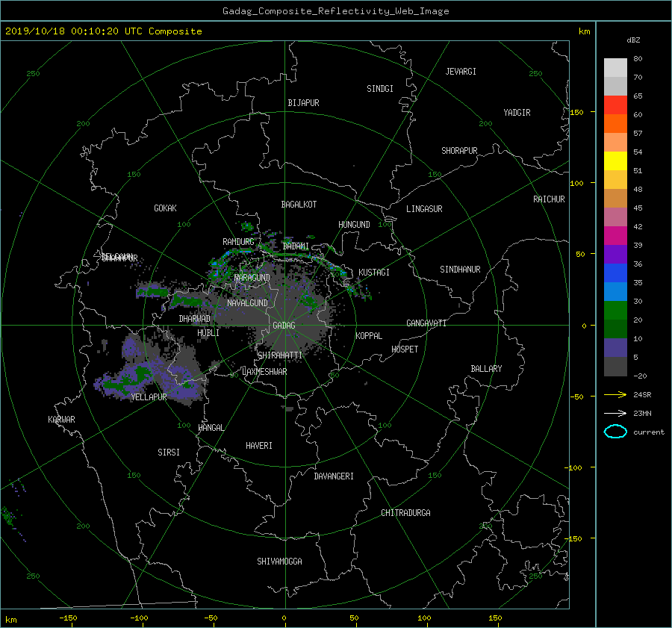Click the white 80 dBZ color swatch
Image resolution: width=672 pixels, height=628 pixels.
click(x=615, y=67)
